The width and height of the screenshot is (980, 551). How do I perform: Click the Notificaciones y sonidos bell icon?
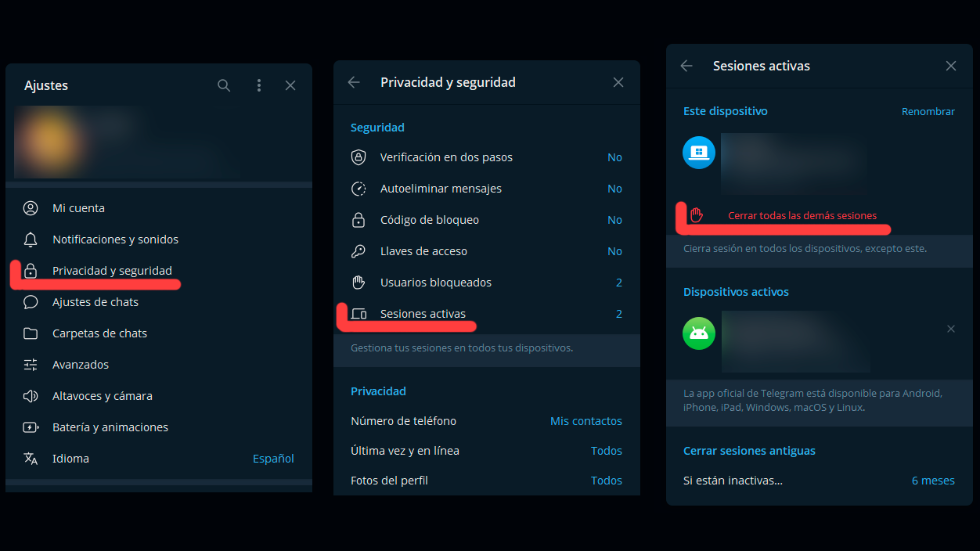31,239
